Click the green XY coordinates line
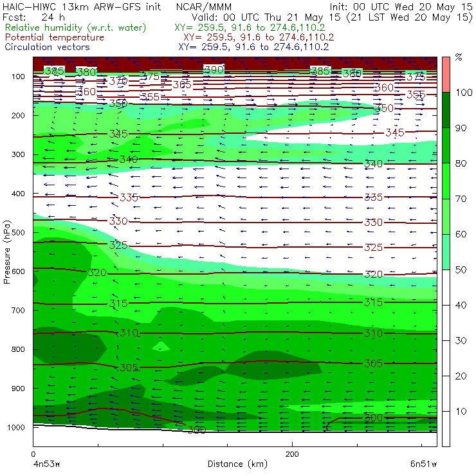 click(250, 28)
